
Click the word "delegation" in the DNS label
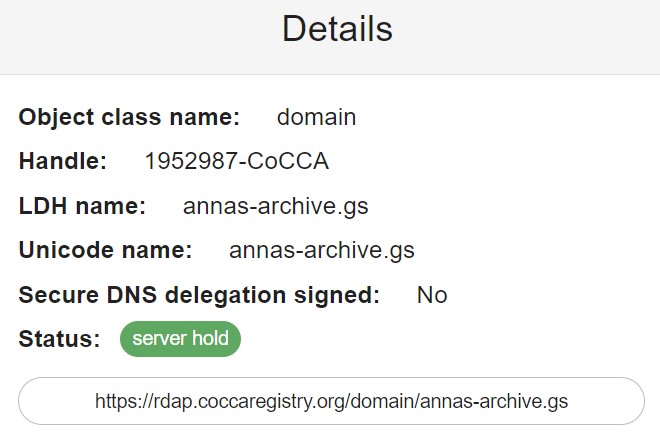236,295
